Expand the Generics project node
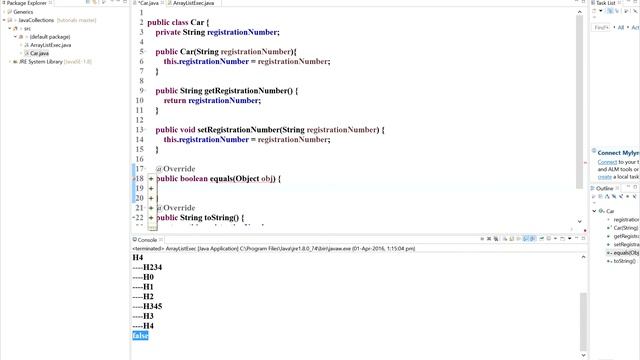 point(4,12)
